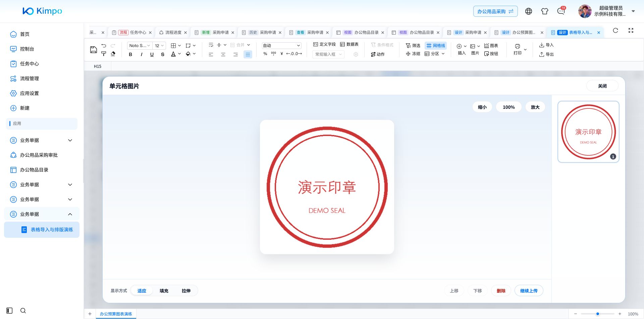This screenshot has height=319, width=644.
Task: Click the align center icon
Action: (223, 54)
